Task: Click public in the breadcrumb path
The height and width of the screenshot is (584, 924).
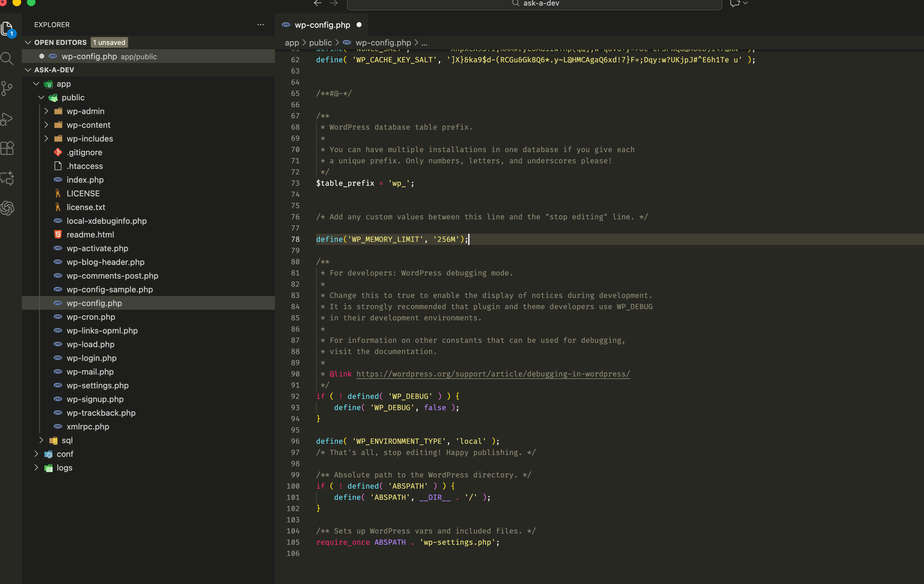Action: pyautogui.click(x=320, y=43)
